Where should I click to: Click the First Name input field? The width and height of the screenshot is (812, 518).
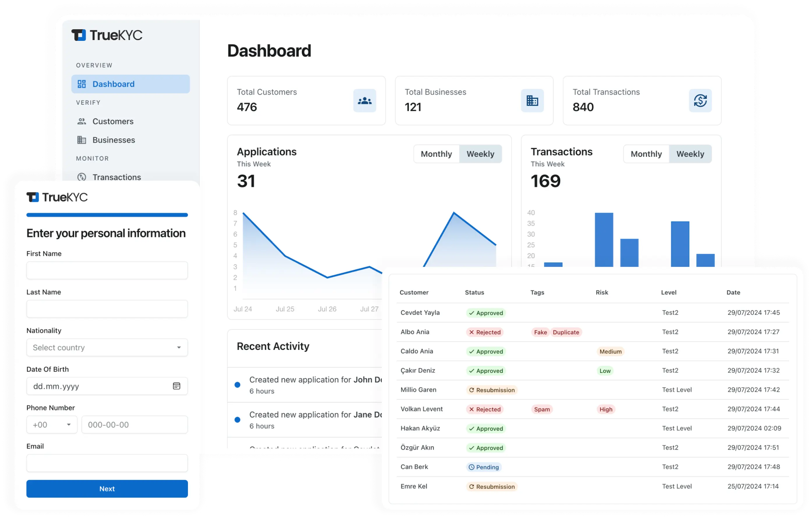point(107,270)
